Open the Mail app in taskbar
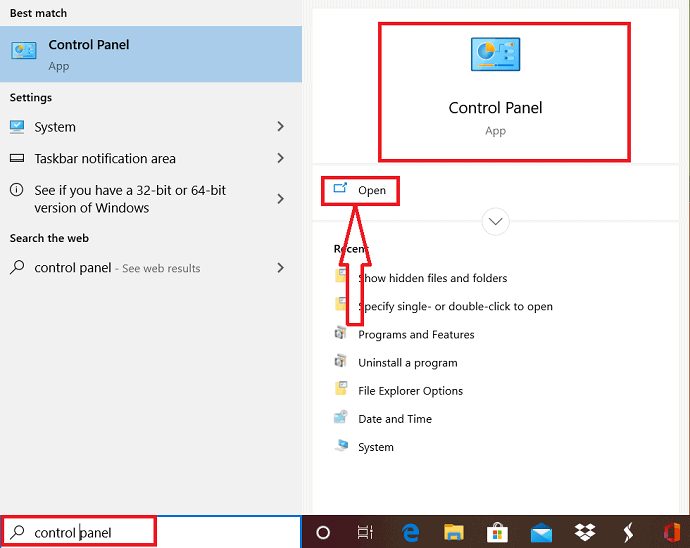Image resolution: width=690 pixels, height=548 pixels. (x=541, y=533)
